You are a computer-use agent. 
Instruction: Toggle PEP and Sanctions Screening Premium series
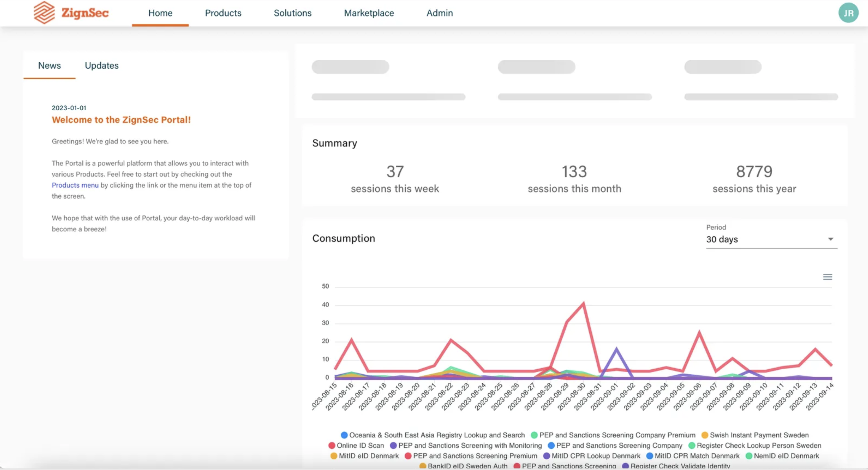point(472,456)
